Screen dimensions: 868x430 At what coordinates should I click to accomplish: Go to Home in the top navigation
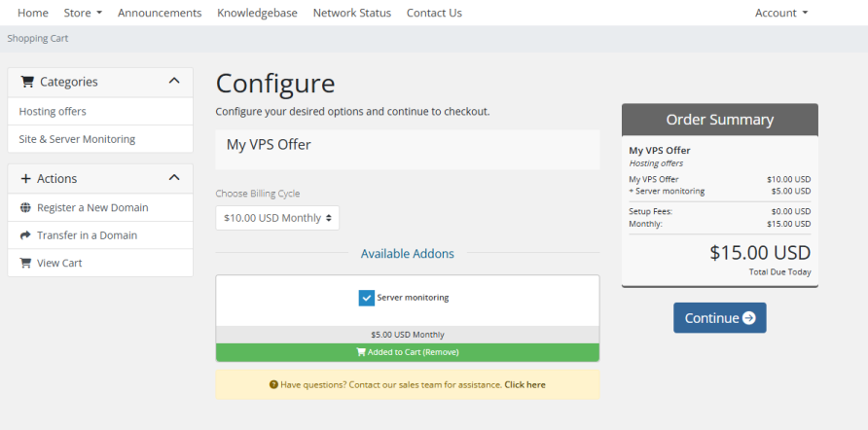[33, 13]
